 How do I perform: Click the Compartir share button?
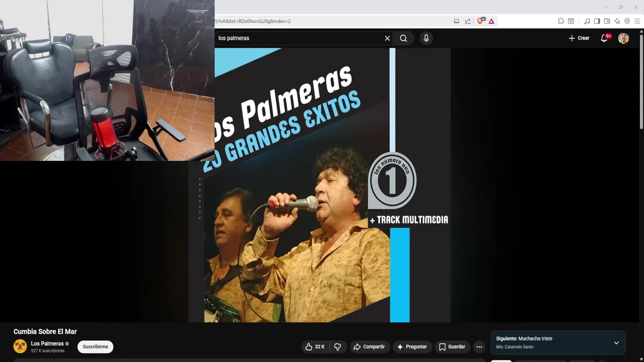[x=369, y=347]
